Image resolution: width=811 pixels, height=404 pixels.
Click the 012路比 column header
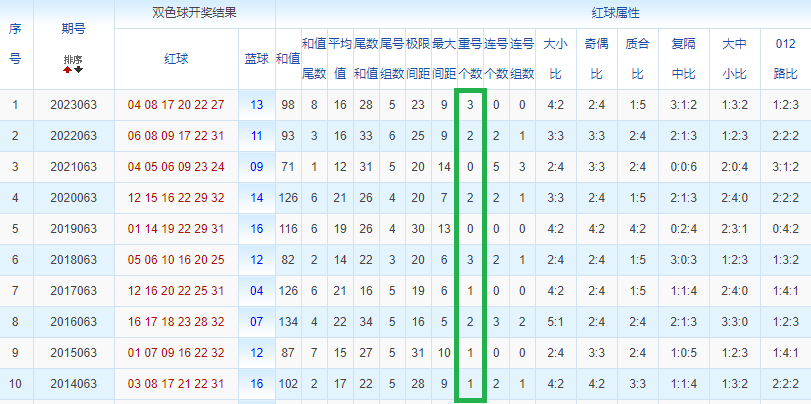coord(785,59)
